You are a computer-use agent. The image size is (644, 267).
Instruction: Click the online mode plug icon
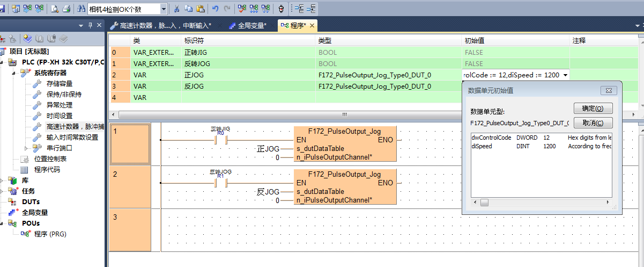[281, 9]
